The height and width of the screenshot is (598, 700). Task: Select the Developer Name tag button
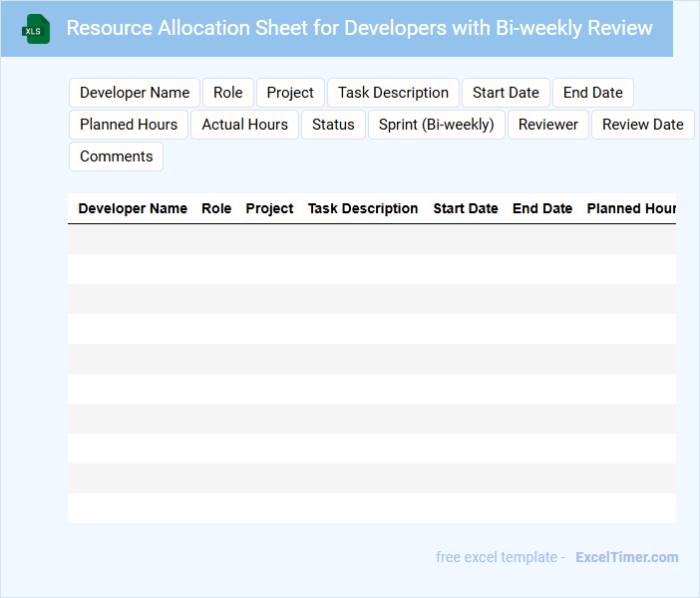point(135,93)
